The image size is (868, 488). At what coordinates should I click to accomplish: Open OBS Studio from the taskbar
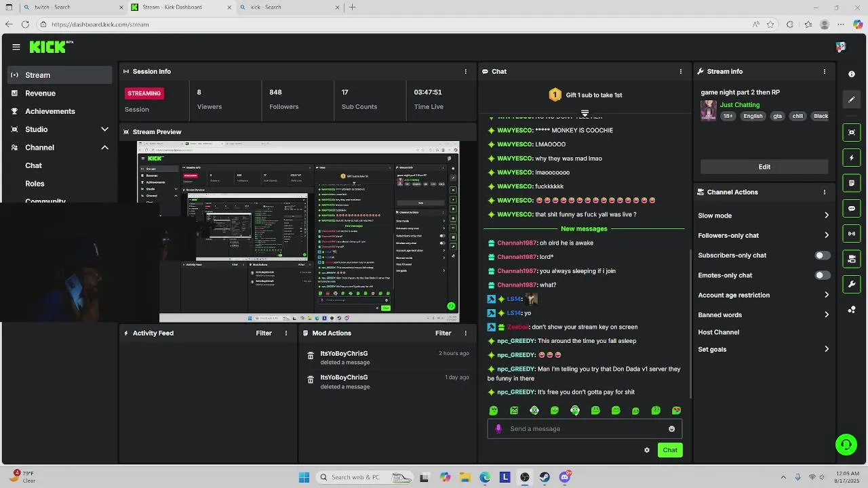525,477
